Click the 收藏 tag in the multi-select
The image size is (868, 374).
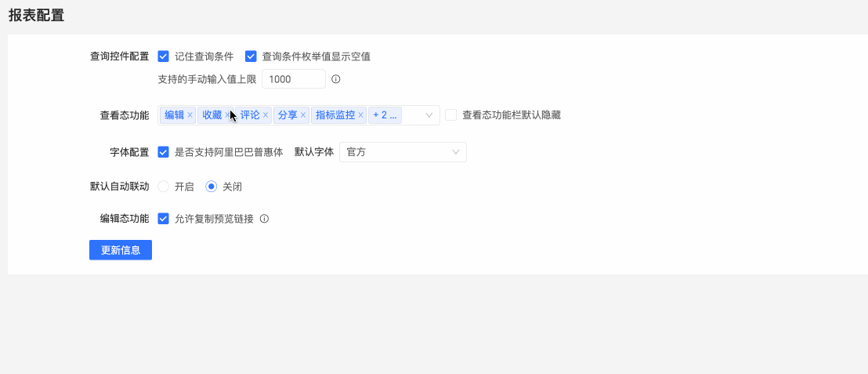pyautogui.click(x=212, y=115)
